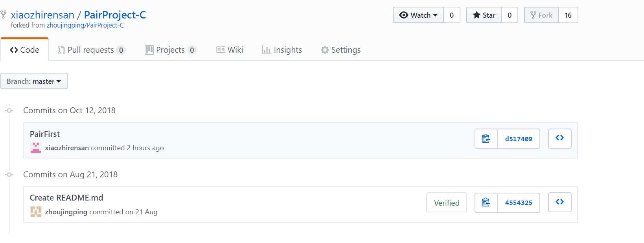The image size is (644, 243).
Task: Expand the Branch: master selector
Action: tap(34, 81)
